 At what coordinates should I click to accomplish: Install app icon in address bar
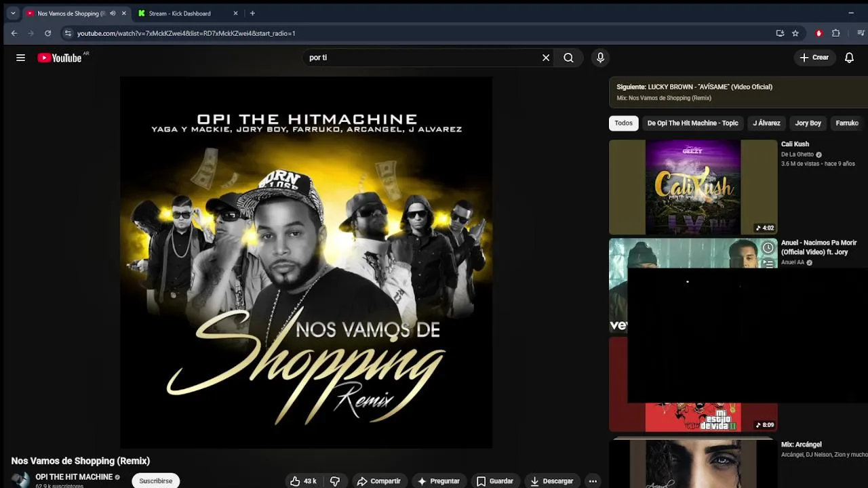(x=780, y=33)
